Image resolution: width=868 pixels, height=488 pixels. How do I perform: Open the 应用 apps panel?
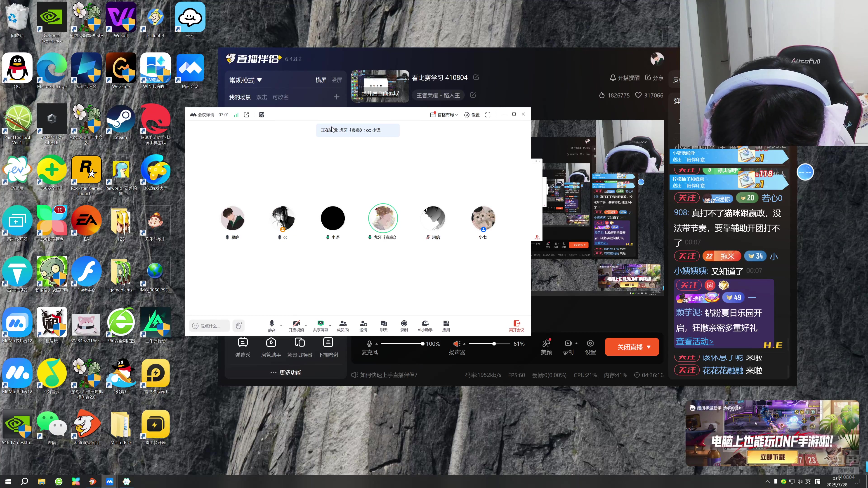click(x=446, y=326)
